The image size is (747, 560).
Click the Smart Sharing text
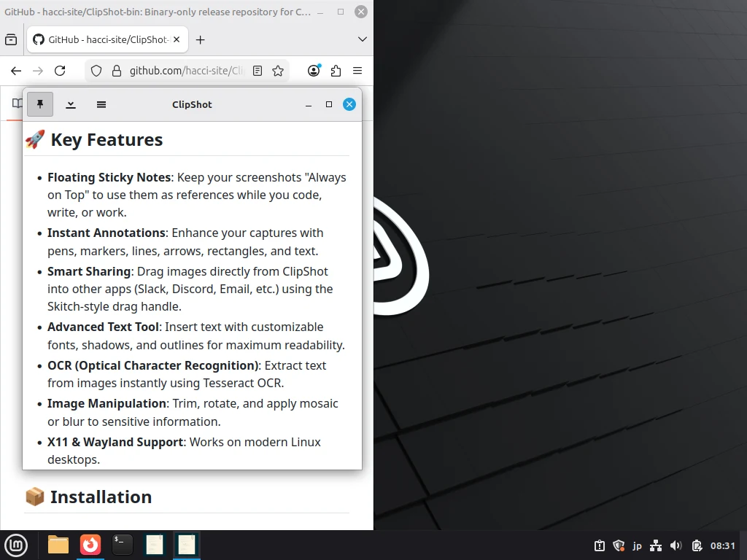coord(89,271)
